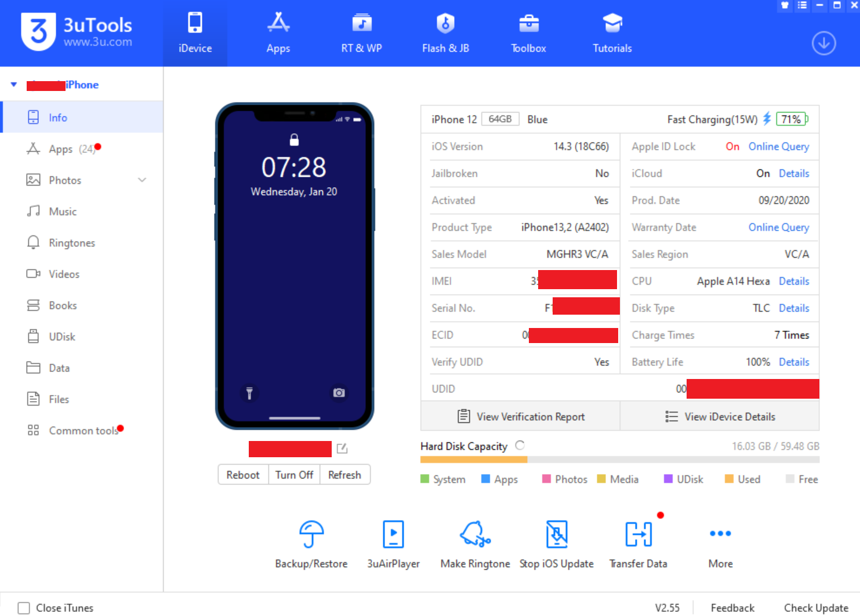
Task: Click the Refresh button
Action: 344,475
